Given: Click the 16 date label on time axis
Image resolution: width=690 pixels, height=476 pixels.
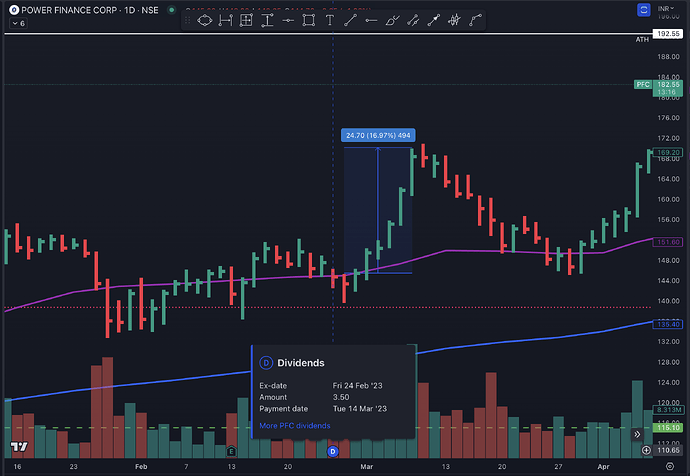Looking at the screenshot, I should pos(17,467).
